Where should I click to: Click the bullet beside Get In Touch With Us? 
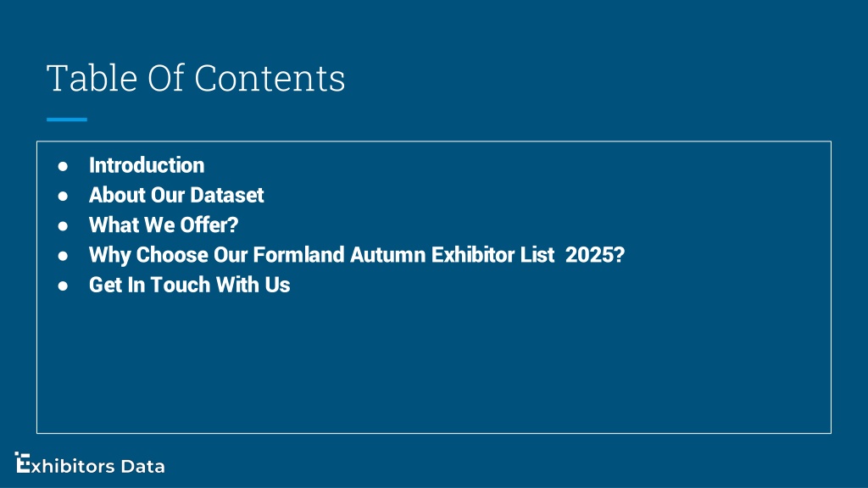click(x=63, y=286)
